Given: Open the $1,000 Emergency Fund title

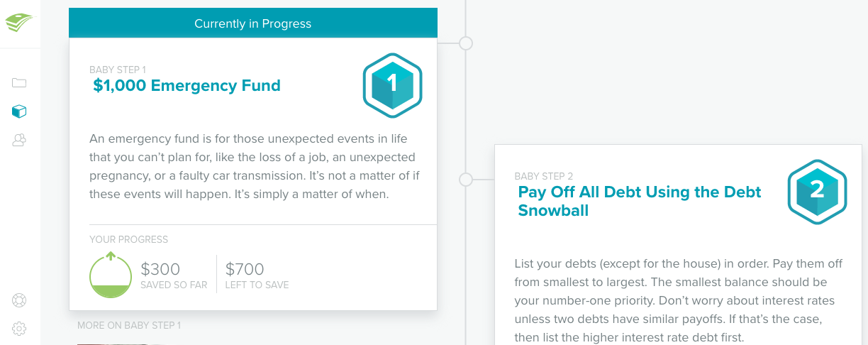Looking at the screenshot, I should pyautogui.click(x=187, y=86).
